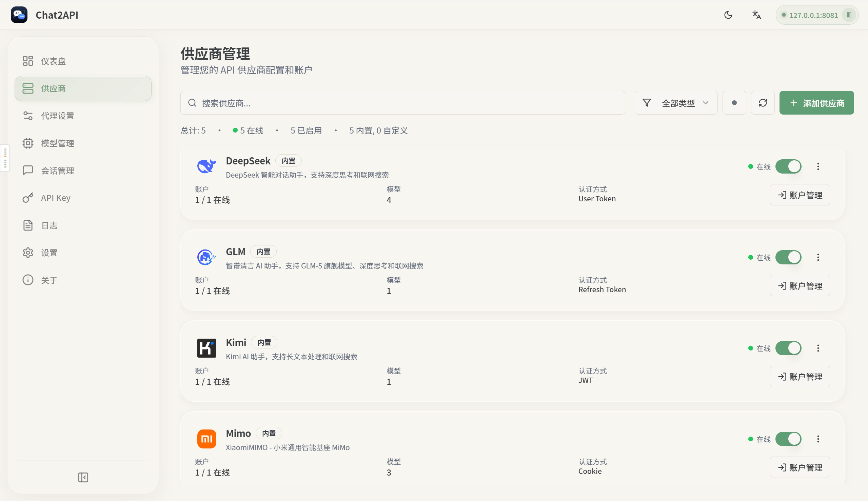868x501 pixels.
Task: Switch to dark mode with moon icon
Action: (x=728, y=15)
